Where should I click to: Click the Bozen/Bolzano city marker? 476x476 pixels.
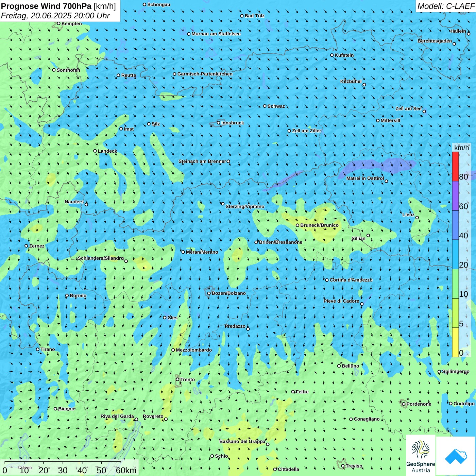(x=209, y=293)
